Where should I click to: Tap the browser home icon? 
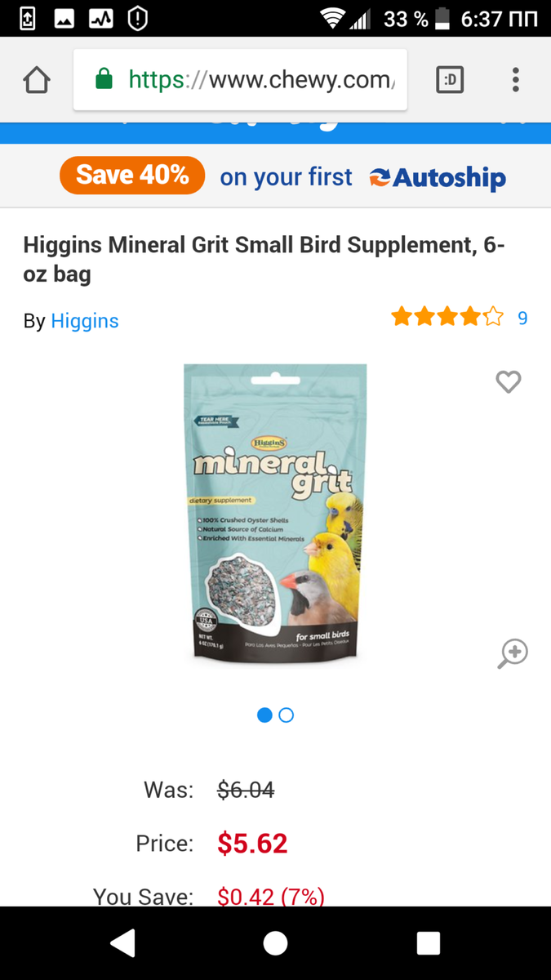(37, 80)
